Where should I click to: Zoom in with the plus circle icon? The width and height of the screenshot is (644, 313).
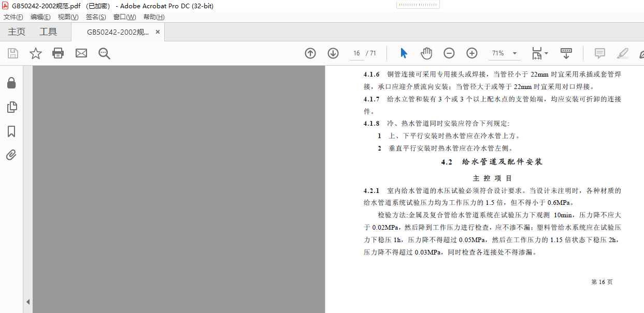pos(472,53)
